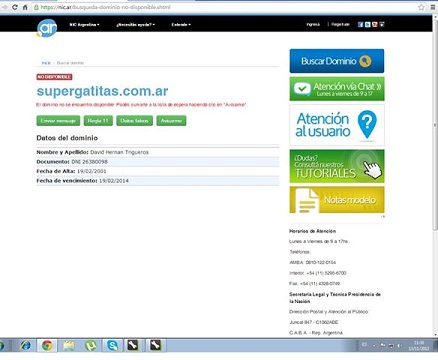Click the Datos del dominio heading
Viewport: 438px width, 360px height.
[x=67, y=138]
